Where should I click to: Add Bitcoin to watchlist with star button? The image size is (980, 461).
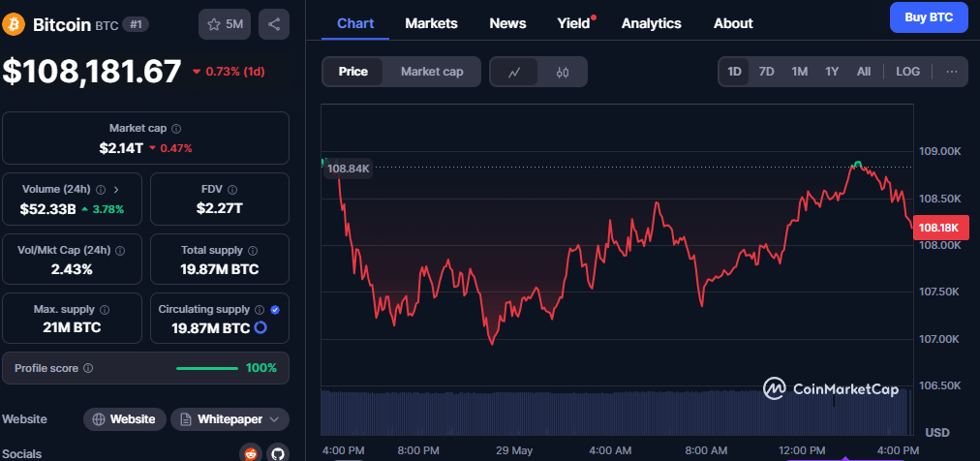pyautogui.click(x=226, y=24)
